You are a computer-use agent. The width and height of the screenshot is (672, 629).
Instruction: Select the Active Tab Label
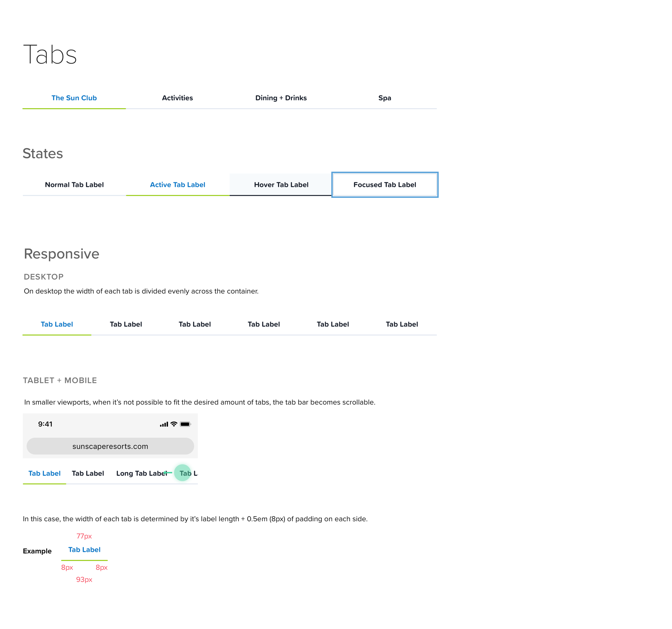point(177,185)
